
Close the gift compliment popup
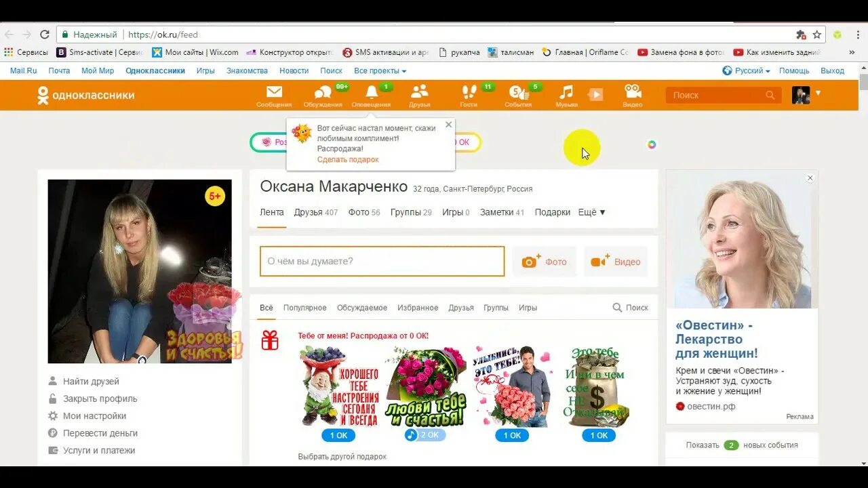448,125
